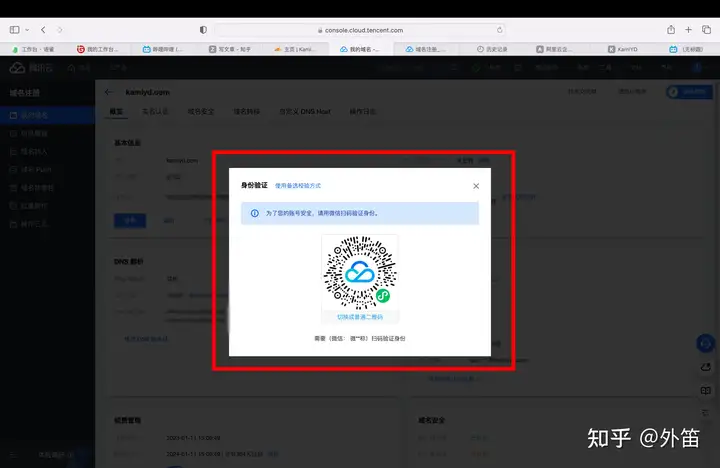720x468 pixels.
Task: Toggle the Safari sidebar button
Action: (x=15, y=30)
